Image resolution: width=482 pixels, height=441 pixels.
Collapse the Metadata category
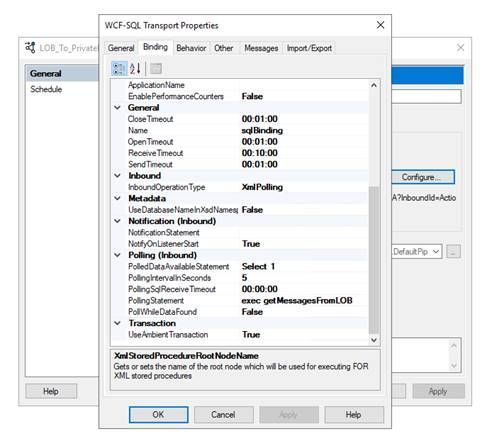tap(118, 198)
